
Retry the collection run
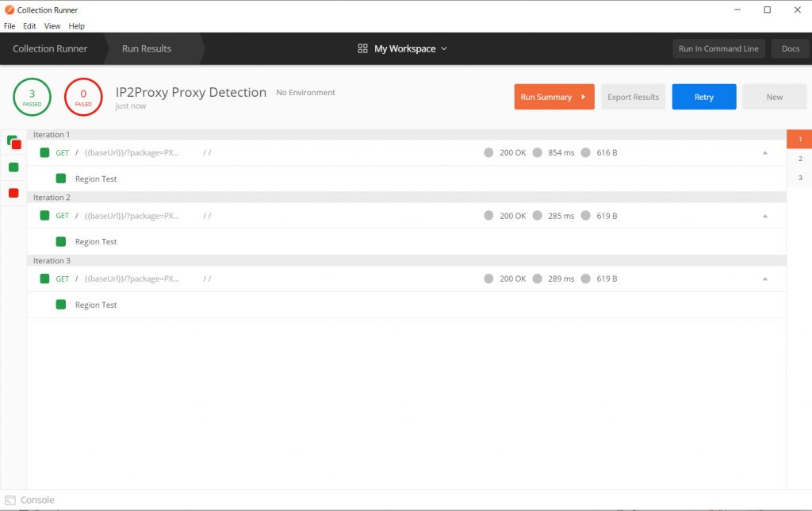(703, 96)
